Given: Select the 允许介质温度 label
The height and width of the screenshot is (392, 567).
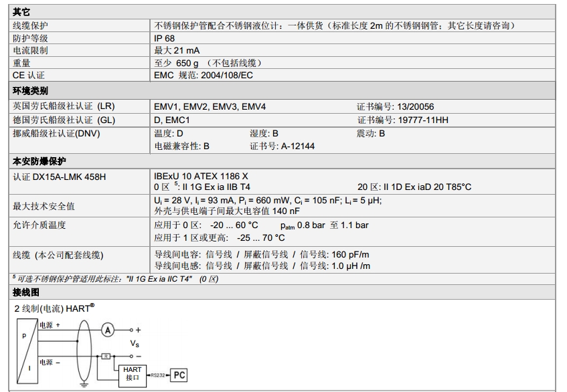Looking at the screenshot, I should click(x=39, y=225).
